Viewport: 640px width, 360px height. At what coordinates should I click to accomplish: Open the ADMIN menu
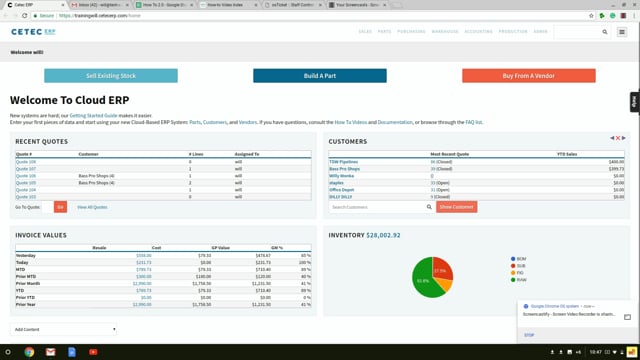point(540,31)
